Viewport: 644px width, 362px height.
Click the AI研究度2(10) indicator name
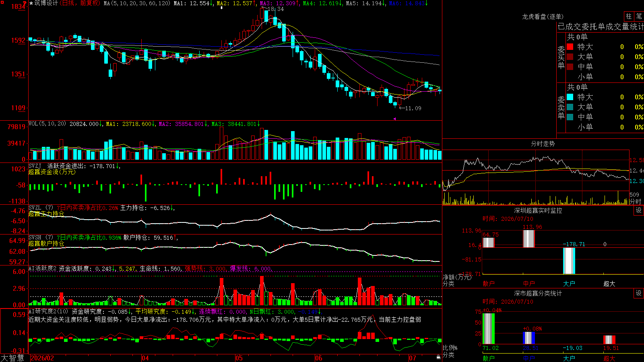tap(48, 311)
